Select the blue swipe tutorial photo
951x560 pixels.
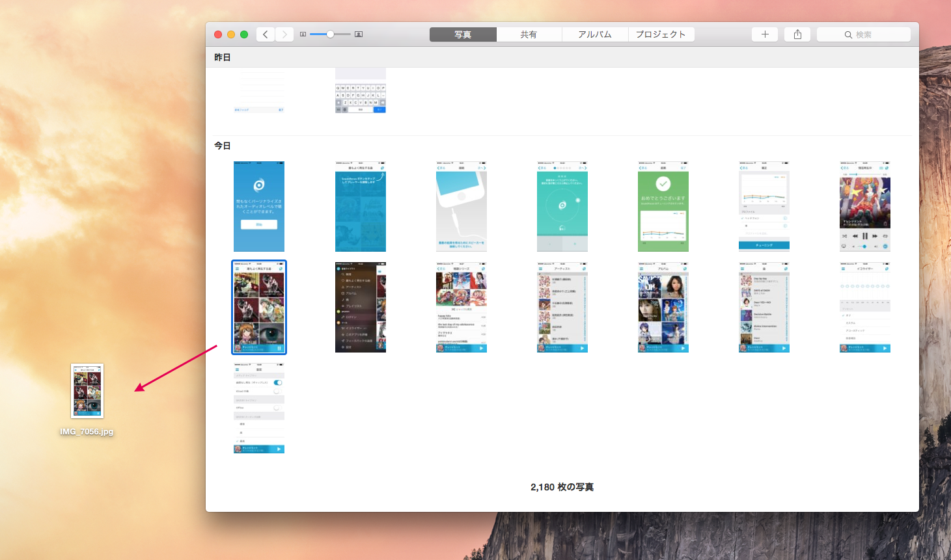tap(361, 207)
